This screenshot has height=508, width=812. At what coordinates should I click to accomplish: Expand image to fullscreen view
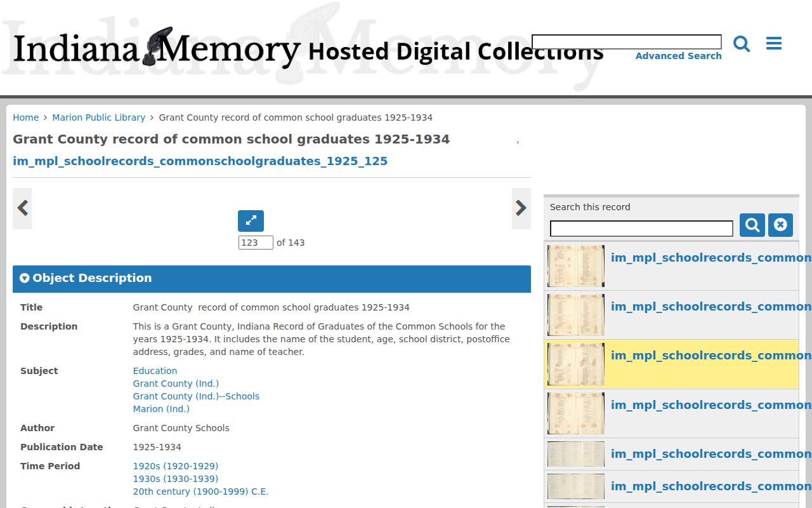click(x=251, y=221)
